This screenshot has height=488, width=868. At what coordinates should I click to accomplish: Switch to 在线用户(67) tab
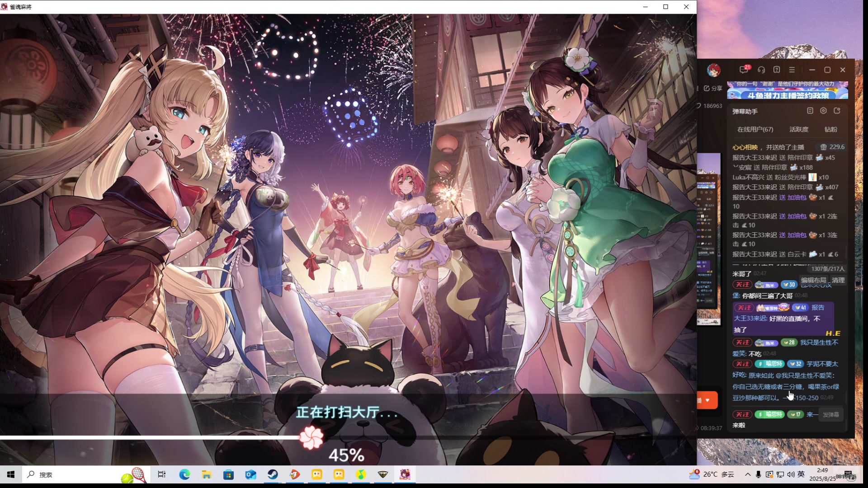tap(755, 129)
